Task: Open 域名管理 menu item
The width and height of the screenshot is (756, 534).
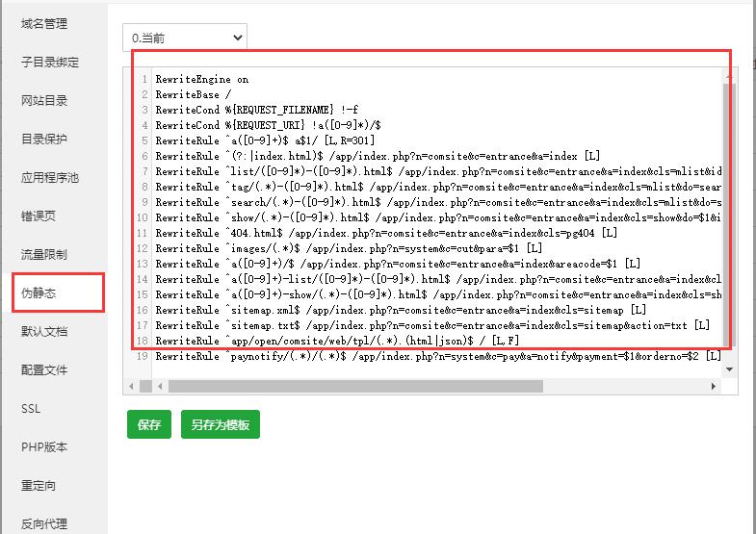Action: click(x=44, y=24)
